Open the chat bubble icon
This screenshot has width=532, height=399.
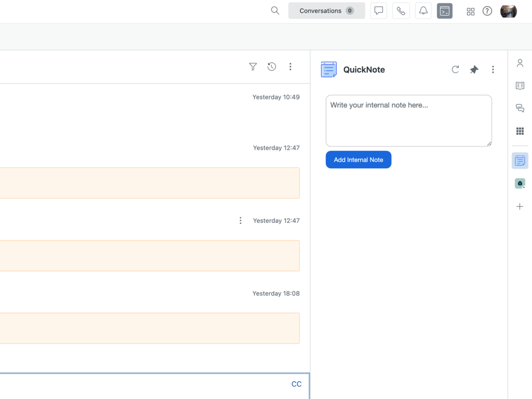tap(379, 11)
